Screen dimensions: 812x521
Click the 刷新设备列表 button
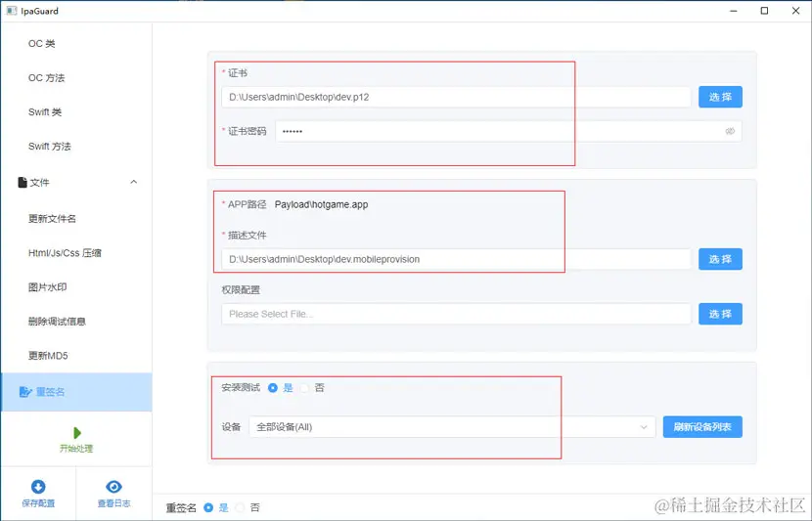pyautogui.click(x=702, y=427)
